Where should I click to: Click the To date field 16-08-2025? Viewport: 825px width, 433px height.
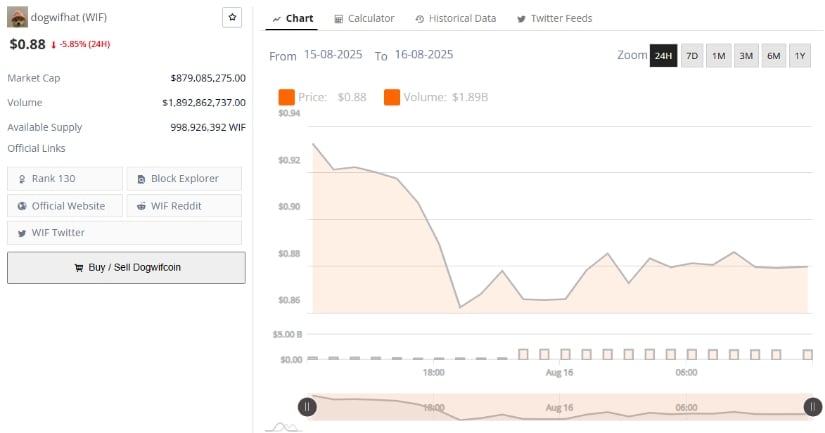[424, 55]
